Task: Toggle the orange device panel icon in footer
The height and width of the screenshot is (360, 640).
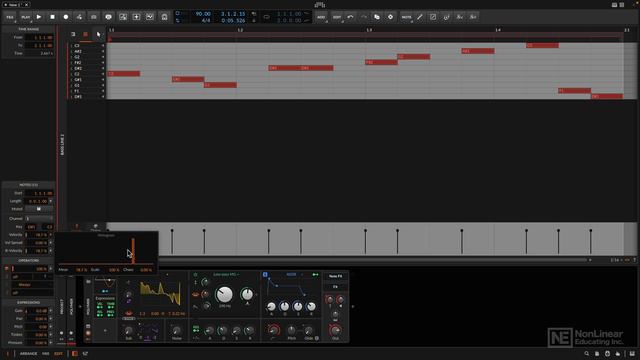Action: (x=75, y=354)
